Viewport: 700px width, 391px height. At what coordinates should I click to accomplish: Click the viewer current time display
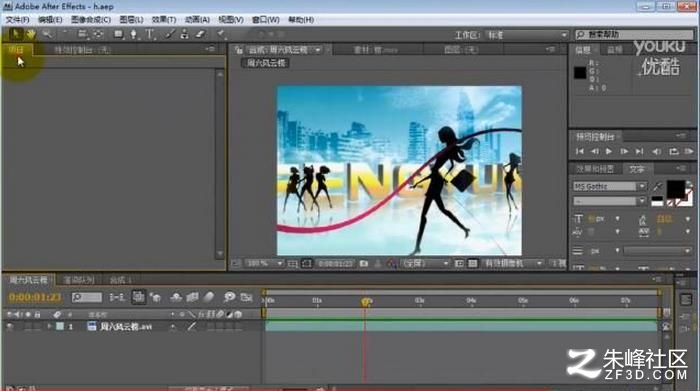[x=335, y=264]
